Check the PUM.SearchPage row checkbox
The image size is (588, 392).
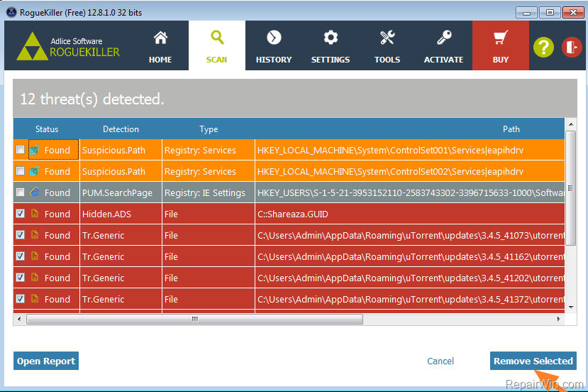click(21, 192)
